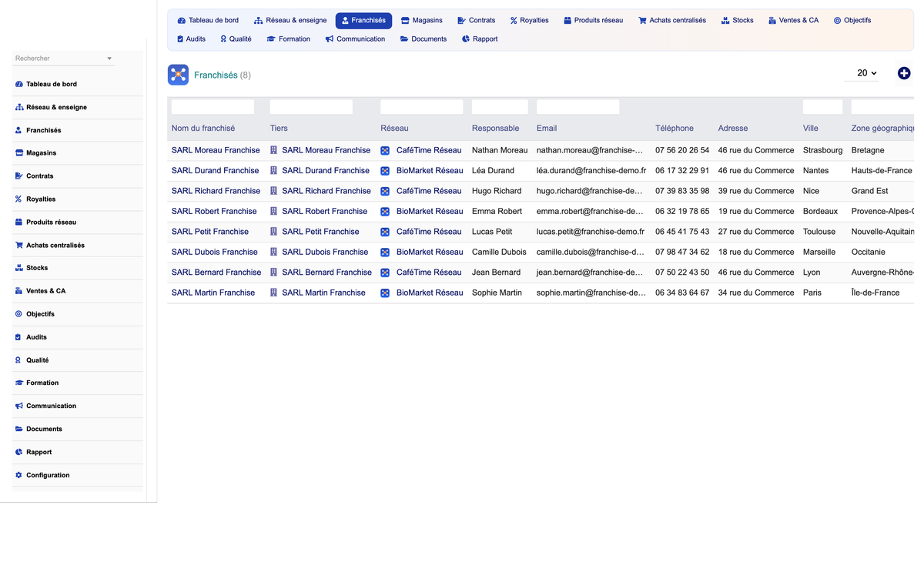Click the Ville filter input field
Screen dimensions: 924x572
click(x=822, y=107)
